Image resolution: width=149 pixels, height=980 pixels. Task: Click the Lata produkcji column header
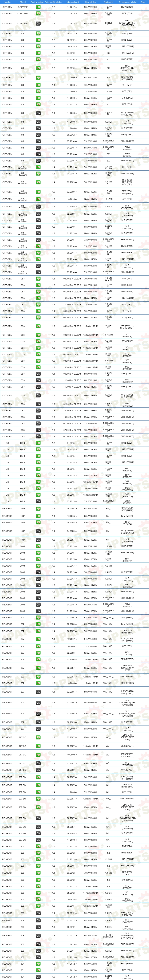72,2
